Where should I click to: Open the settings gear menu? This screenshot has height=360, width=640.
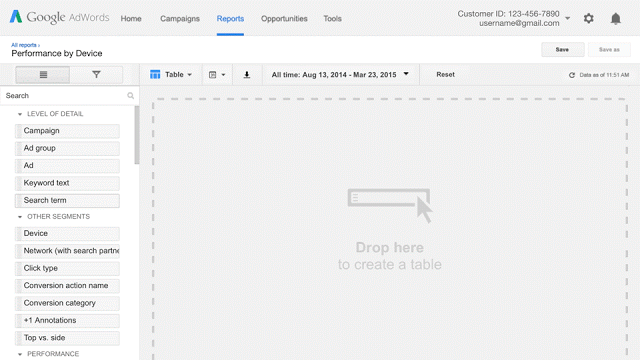pyautogui.click(x=588, y=18)
